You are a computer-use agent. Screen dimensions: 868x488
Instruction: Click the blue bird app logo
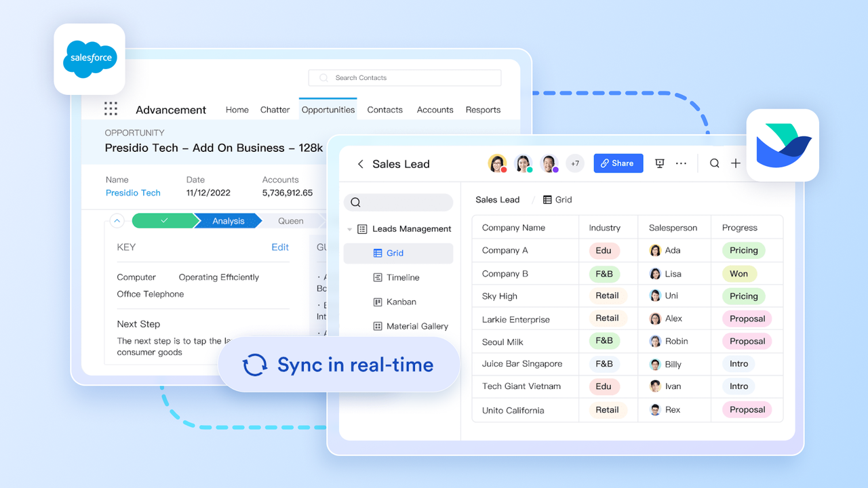[783, 145]
